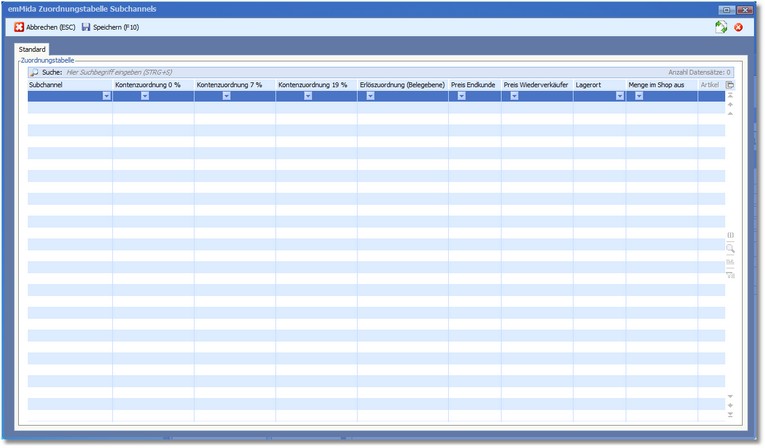Jump to the last record with the bottom arrow

pos(730,414)
